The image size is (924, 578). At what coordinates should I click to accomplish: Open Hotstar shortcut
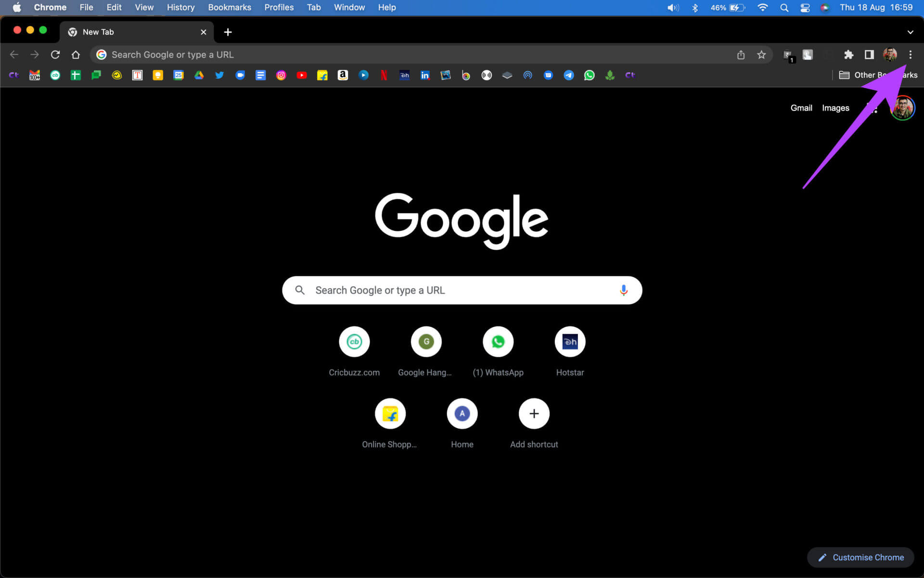[x=568, y=342]
